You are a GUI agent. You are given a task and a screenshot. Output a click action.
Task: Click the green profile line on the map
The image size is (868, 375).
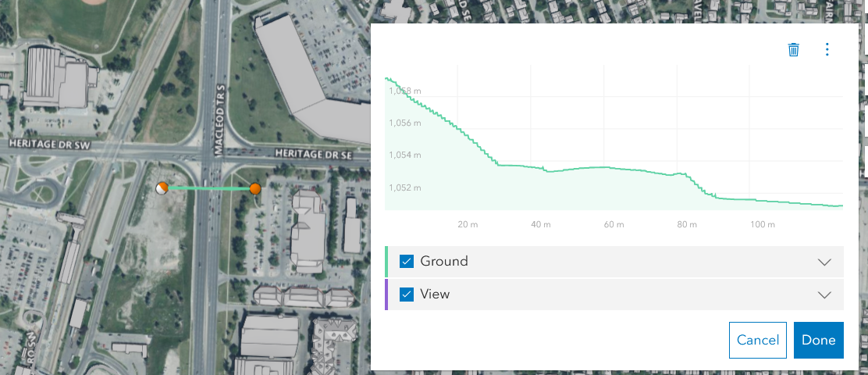click(208, 188)
